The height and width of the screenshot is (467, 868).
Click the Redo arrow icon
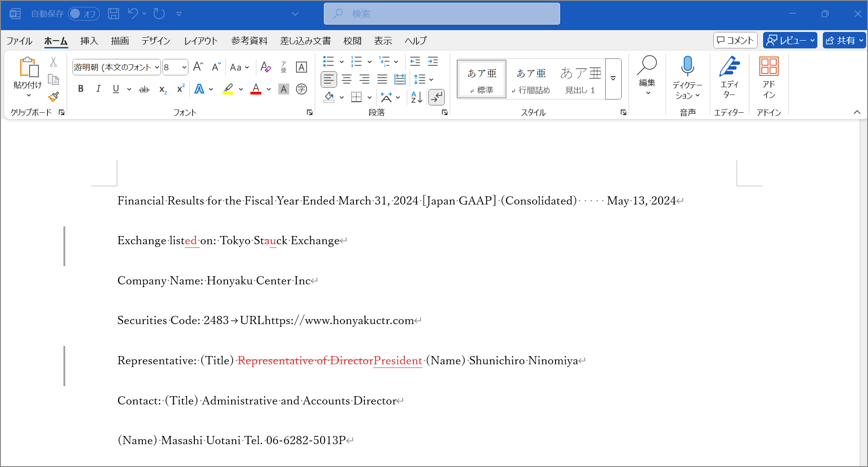point(159,14)
